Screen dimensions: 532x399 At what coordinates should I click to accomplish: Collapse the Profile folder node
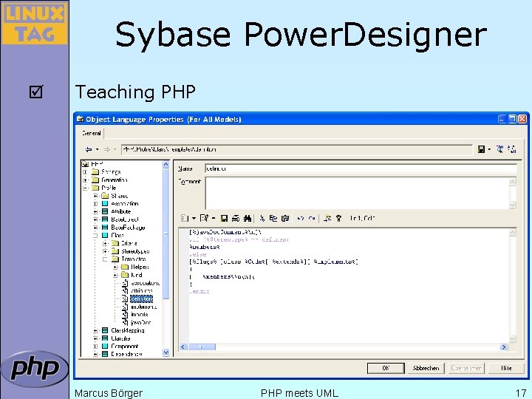tap(85, 188)
